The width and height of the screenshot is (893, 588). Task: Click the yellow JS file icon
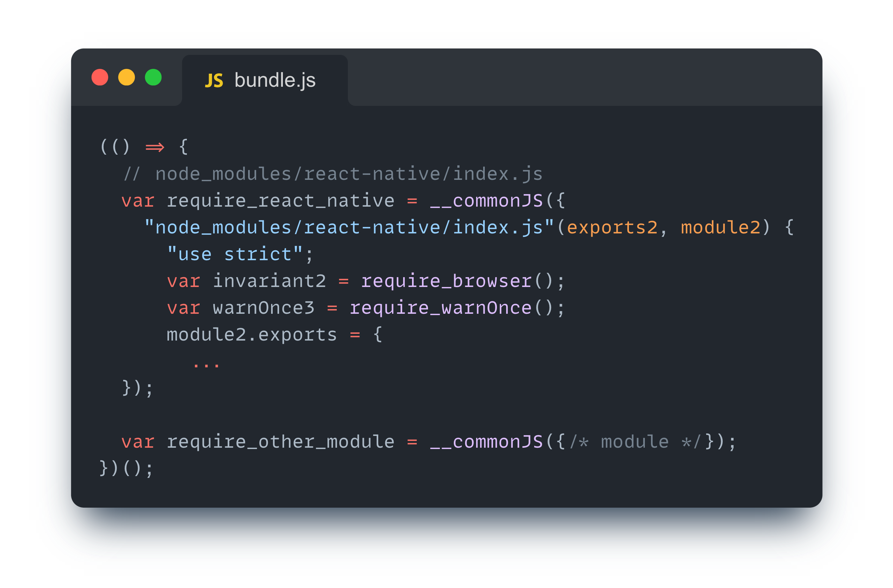point(214,81)
